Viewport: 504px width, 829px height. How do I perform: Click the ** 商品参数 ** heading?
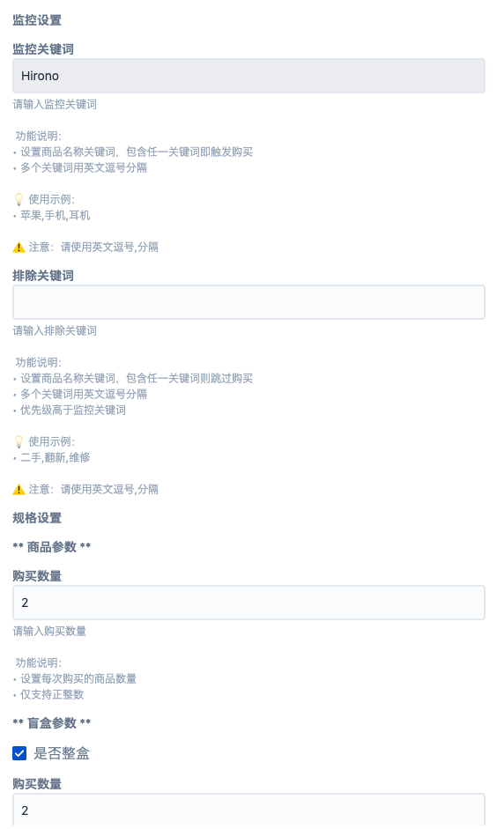[x=52, y=547]
